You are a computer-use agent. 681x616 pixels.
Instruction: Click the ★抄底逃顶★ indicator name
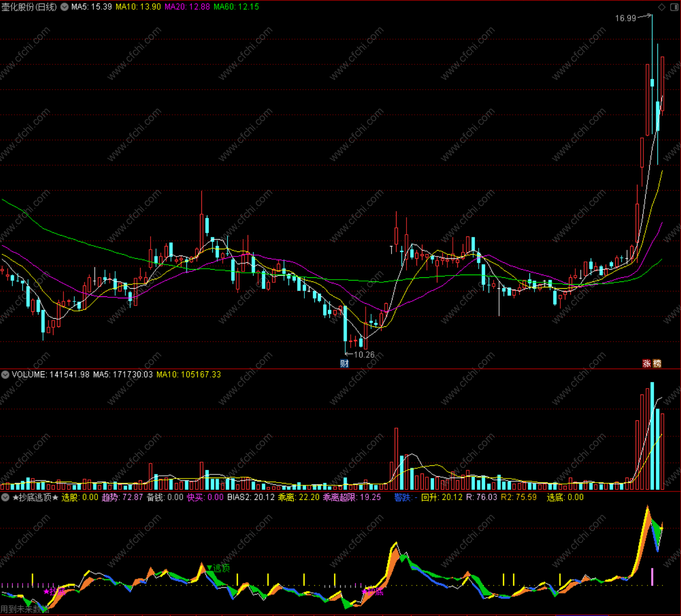[35, 497]
